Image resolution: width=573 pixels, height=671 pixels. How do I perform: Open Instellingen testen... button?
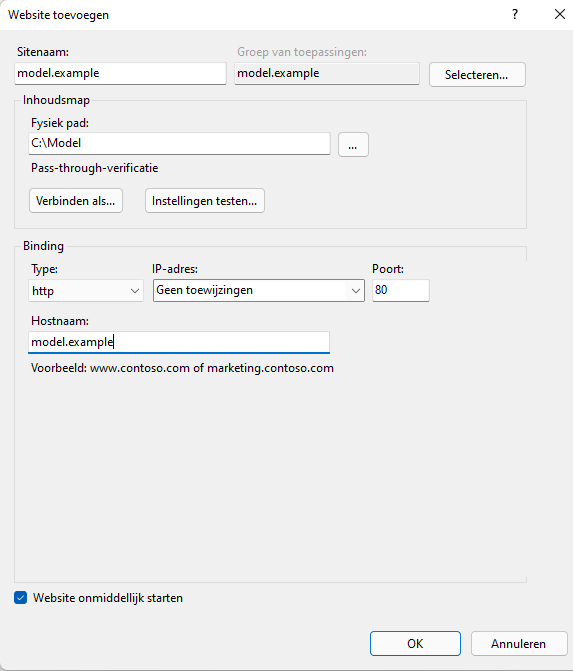pyautogui.click(x=205, y=201)
